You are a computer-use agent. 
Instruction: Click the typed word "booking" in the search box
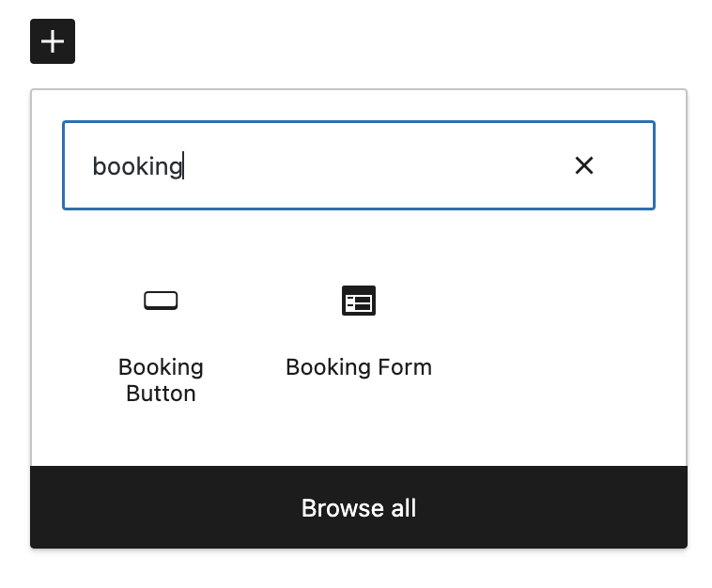(x=136, y=166)
